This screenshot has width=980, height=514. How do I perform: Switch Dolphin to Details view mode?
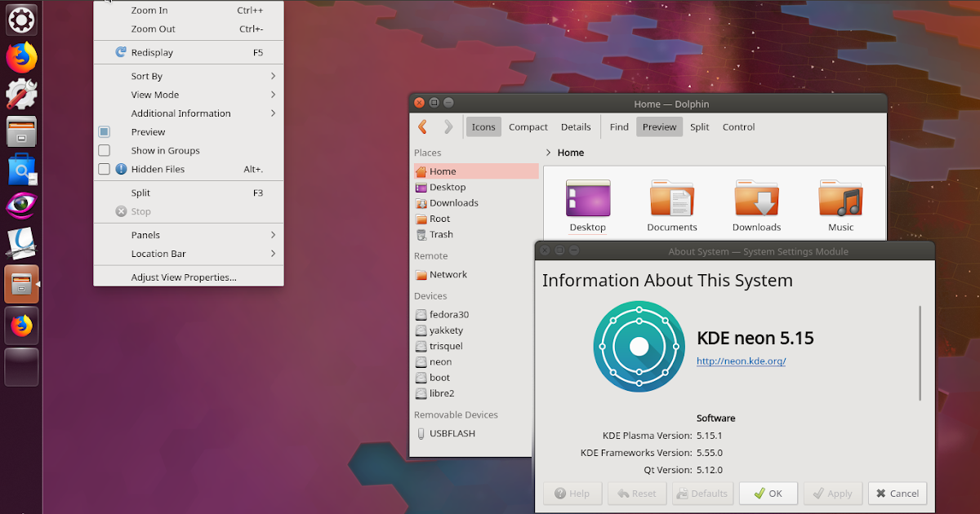pyautogui.click(x=576, y=126)
